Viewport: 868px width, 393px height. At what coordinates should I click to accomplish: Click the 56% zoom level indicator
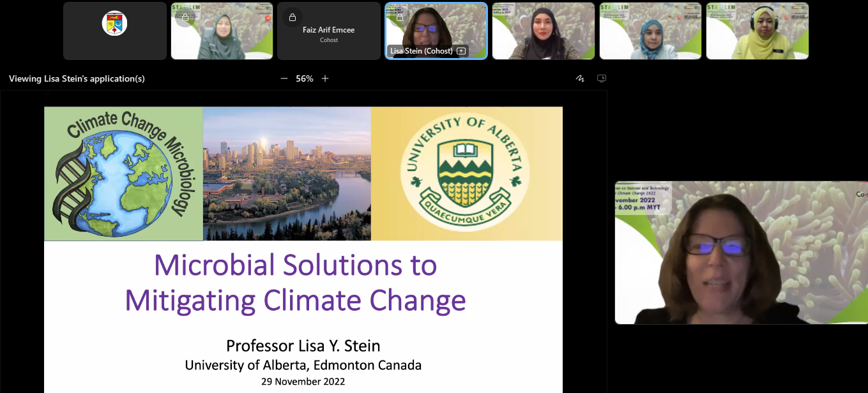(305, 78)
